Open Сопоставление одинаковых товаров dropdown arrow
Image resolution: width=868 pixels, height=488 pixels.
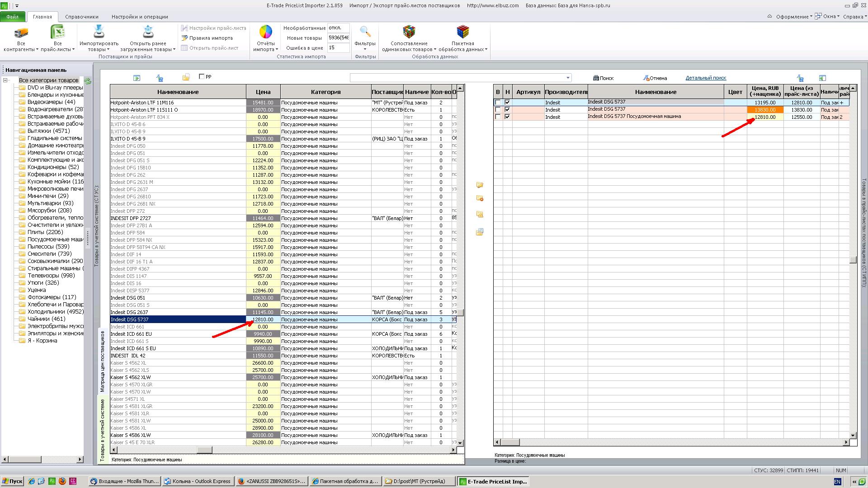[435, 50]
